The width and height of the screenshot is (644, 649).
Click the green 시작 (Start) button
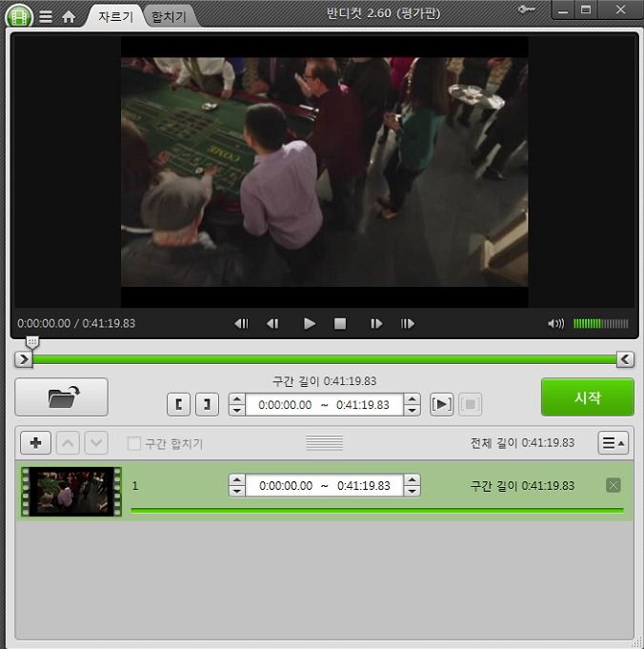click(x=588, y=397)
